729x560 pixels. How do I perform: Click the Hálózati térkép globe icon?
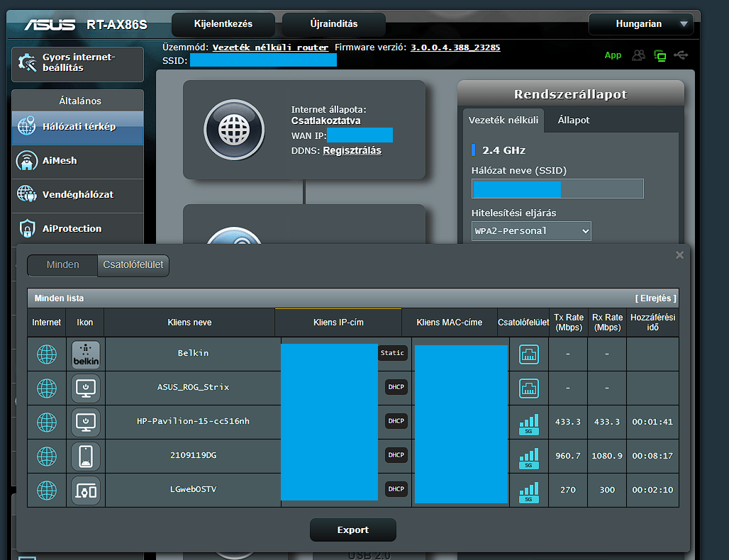coord(26,126)
